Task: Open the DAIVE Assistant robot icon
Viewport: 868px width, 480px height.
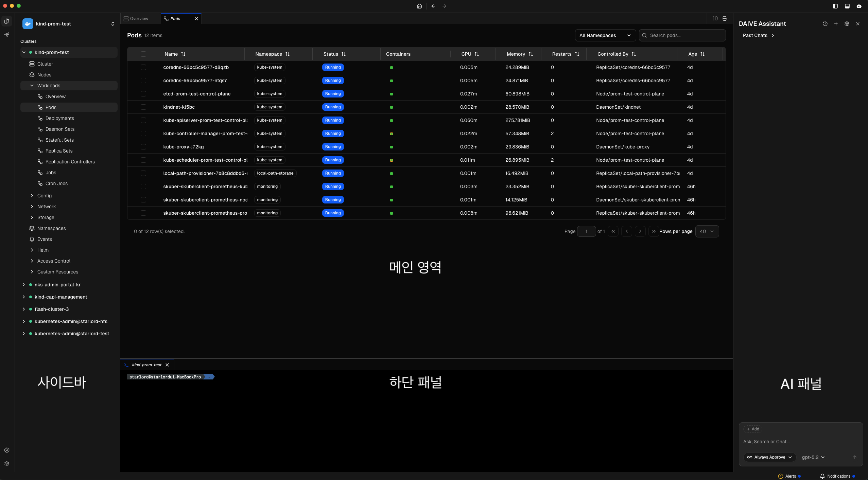Action: tap(859, 6)
